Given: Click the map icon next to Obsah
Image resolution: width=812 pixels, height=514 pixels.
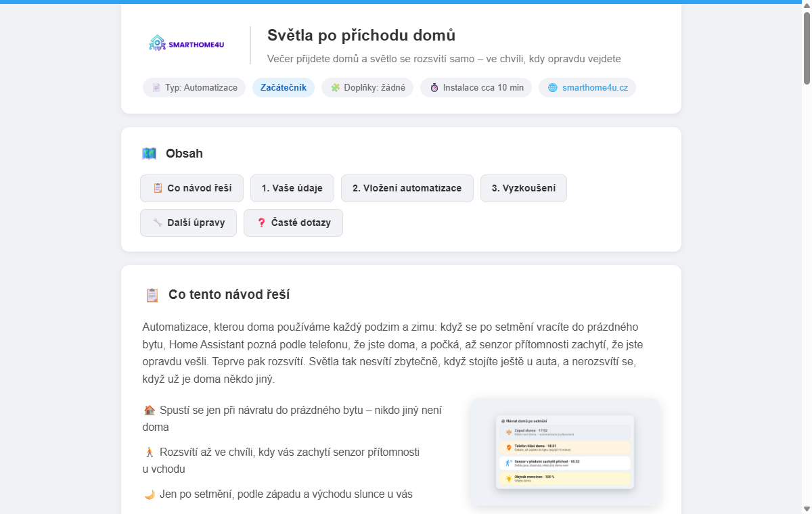Looking at the screenshot, I should [150, 154].
